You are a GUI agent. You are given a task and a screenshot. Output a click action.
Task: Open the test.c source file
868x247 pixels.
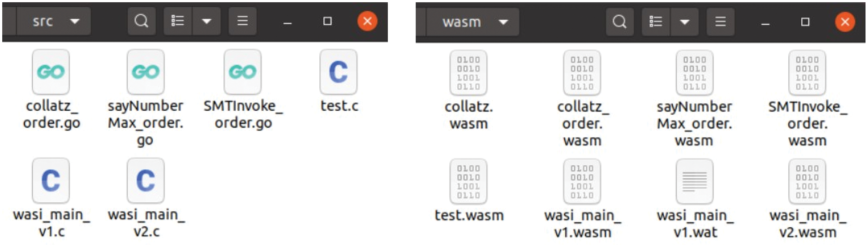(x=339, y=72)
